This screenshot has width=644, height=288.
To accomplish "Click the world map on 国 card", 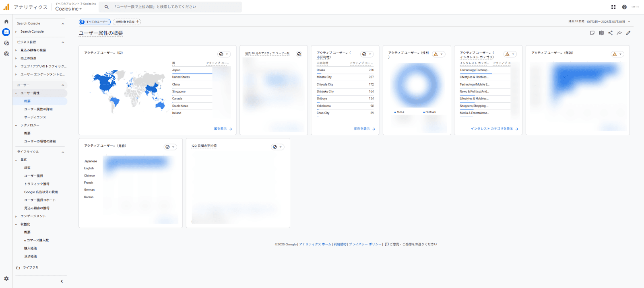I will (x=129, y=92).
